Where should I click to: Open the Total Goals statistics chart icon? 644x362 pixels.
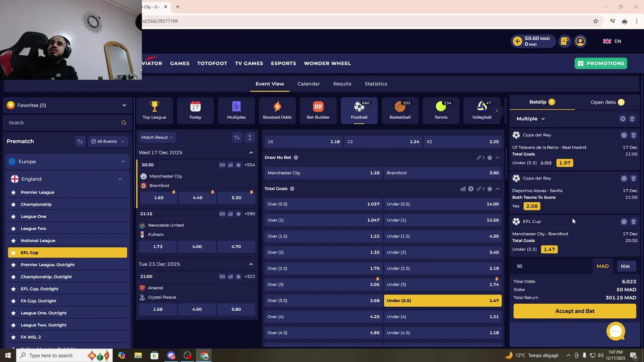463,189
